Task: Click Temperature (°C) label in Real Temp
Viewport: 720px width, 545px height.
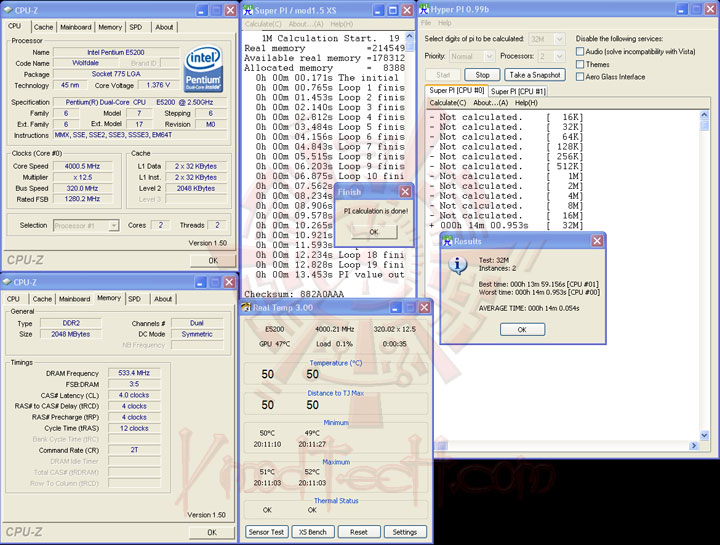Action: tap(336, 363)
